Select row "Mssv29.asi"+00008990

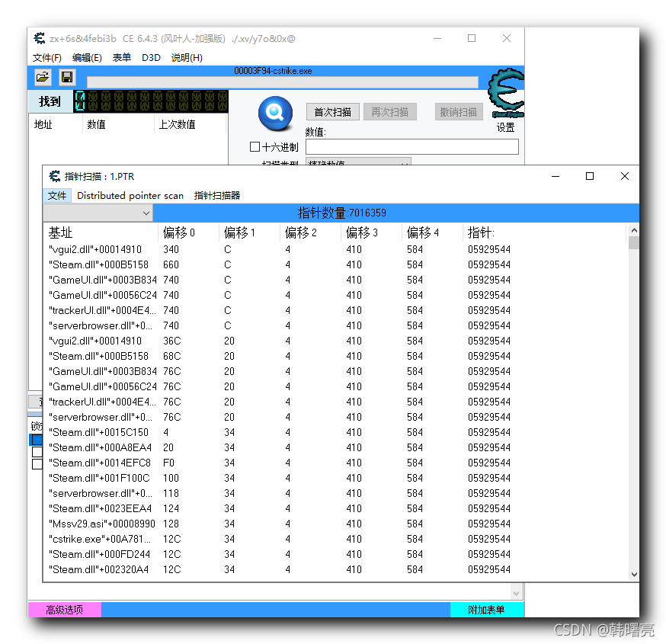335,524
